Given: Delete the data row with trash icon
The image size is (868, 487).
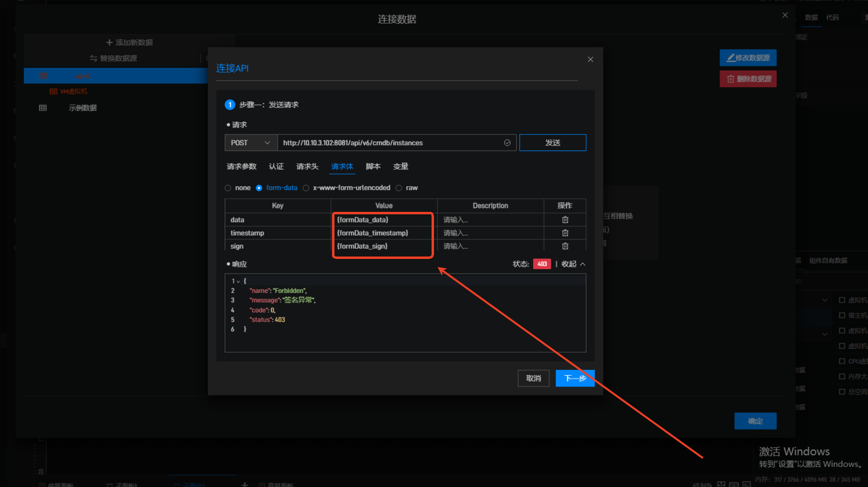Looking at the screenshot, I should [565, 220].
